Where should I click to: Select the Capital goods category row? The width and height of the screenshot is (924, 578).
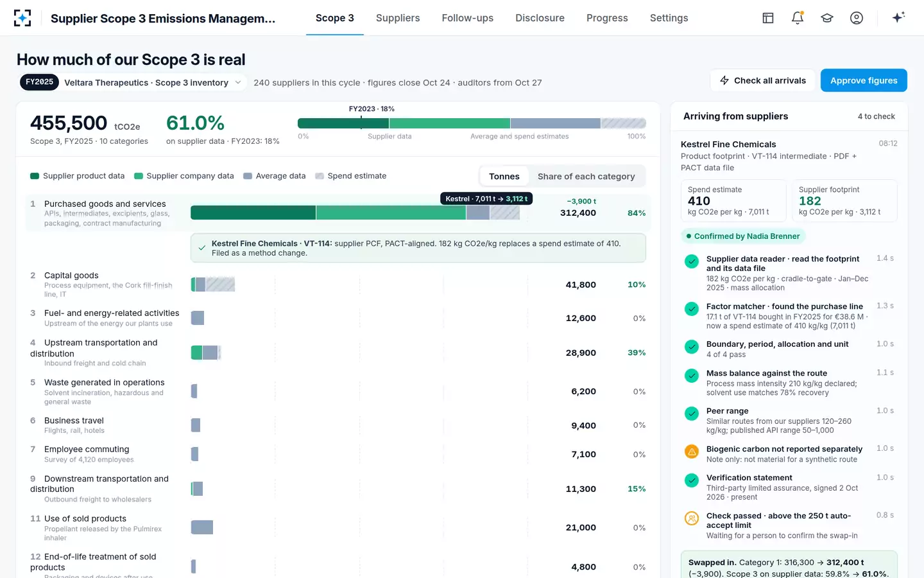point(338,285)
